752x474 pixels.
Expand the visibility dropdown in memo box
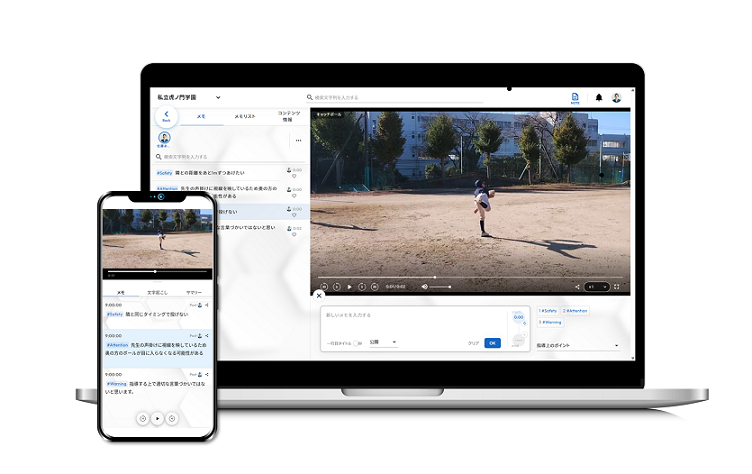pyautogui.click(x=383, y=342)
